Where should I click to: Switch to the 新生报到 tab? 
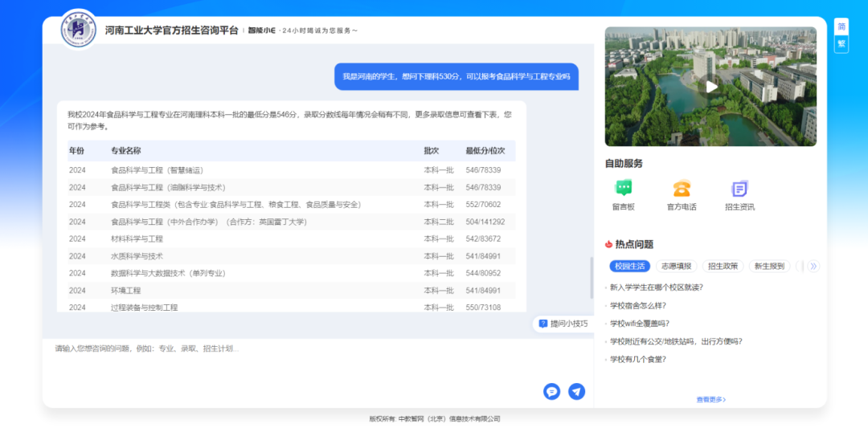769,266
